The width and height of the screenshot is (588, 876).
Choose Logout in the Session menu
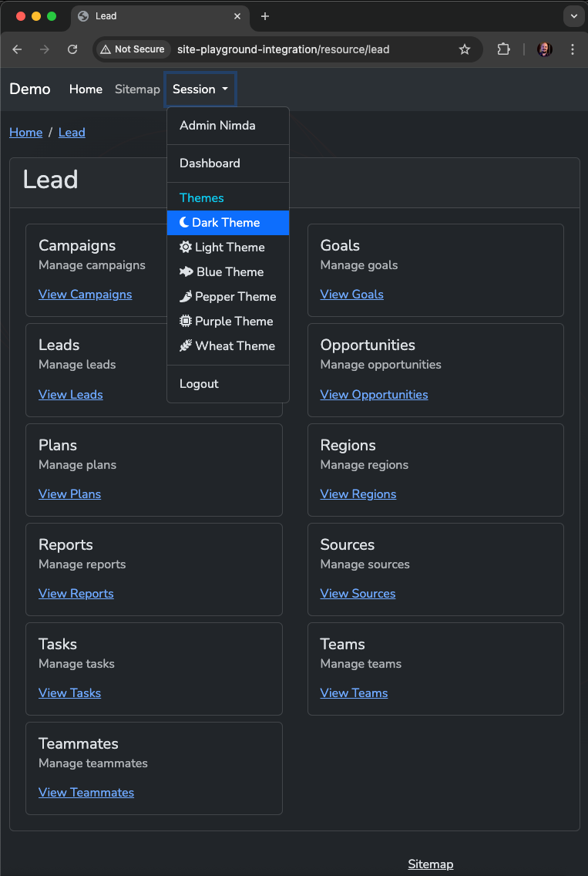click(x=199, y=384)
